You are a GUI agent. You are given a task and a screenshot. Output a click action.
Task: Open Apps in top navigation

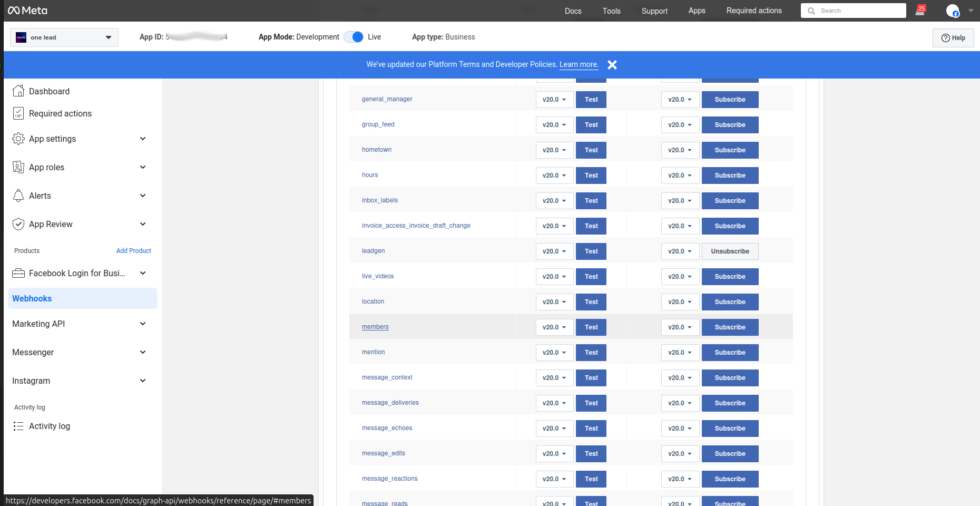coord(697,11)
